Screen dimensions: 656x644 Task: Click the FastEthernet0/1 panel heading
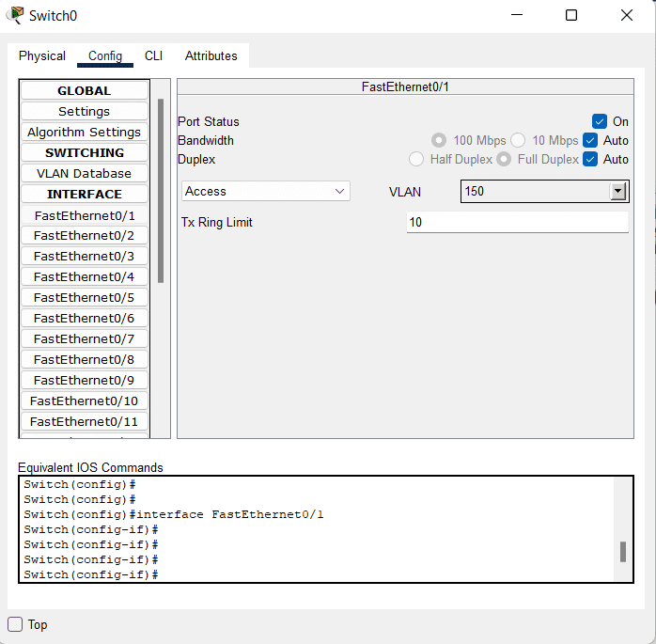click(x=405, y=86)
